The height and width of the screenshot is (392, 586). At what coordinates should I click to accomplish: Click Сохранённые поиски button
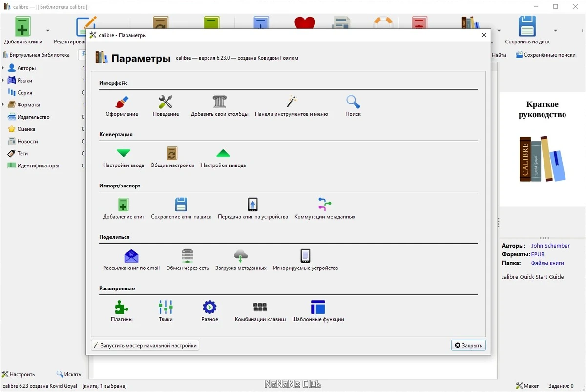pos(545,55)
